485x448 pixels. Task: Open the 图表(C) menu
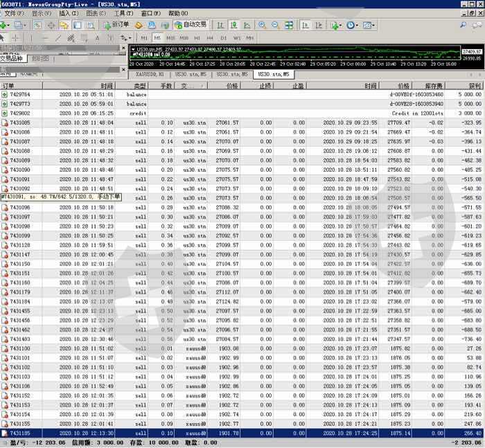coord(96,13)
